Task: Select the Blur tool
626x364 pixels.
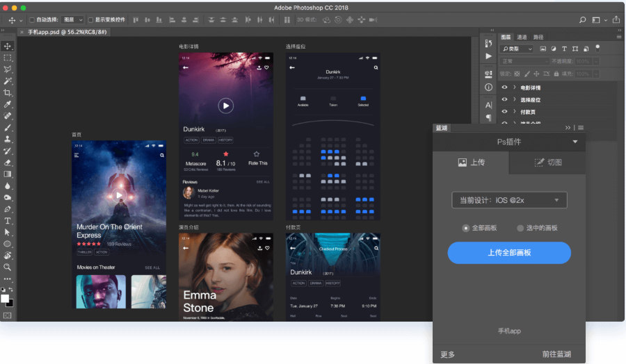Action: click(x=7, y=185)
